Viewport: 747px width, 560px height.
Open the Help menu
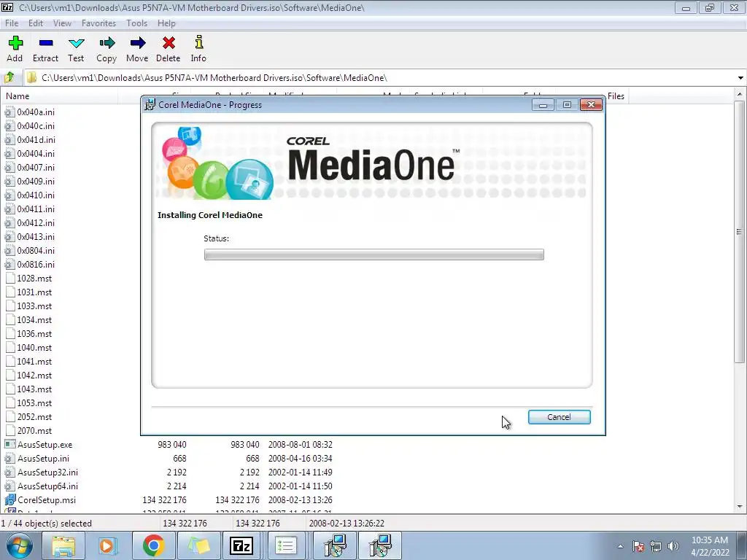pyautogui.click(x=166, y=23)
